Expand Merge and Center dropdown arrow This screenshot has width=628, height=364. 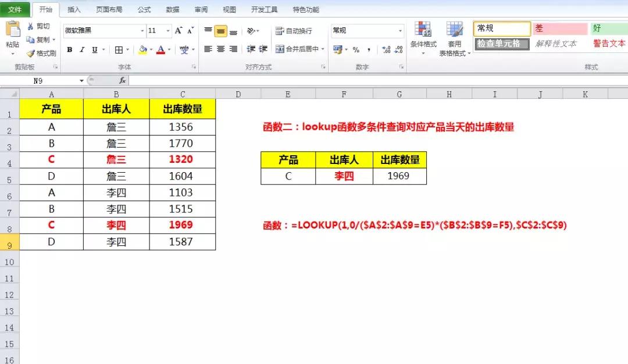323,49
